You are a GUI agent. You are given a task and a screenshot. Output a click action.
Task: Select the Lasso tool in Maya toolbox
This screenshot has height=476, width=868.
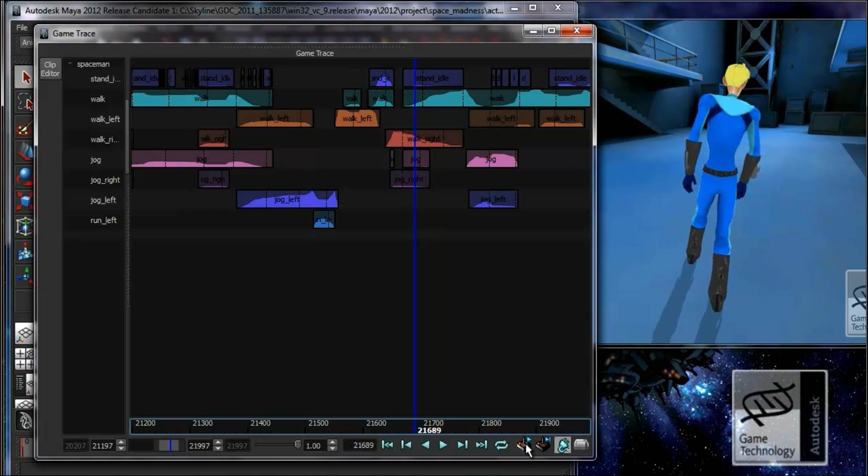[x=24, y=101]
